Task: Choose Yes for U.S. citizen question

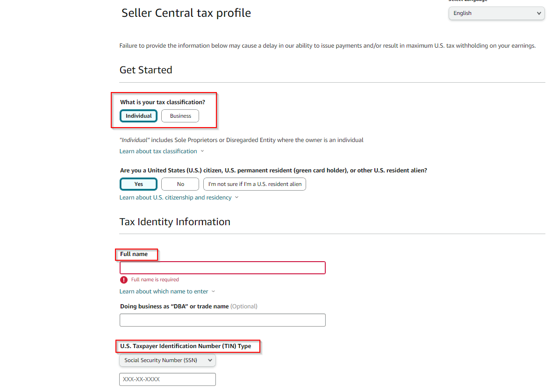Action: pyautogui.click(x=138, y=184)
